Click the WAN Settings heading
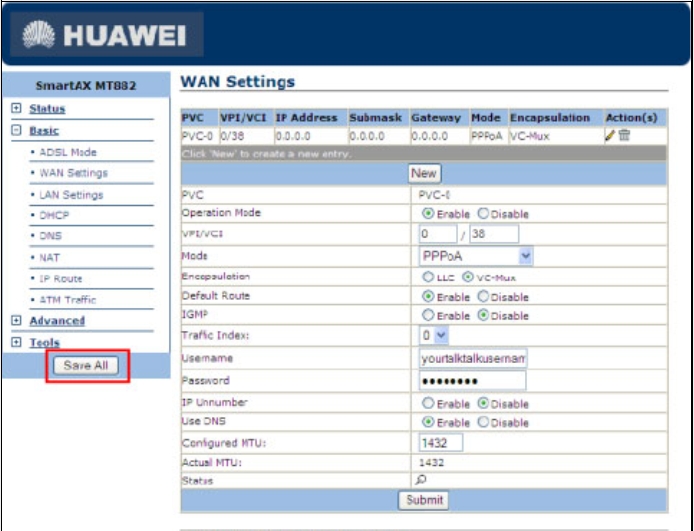This screenshot has width=694, height=531. click(x=238, y=81)
